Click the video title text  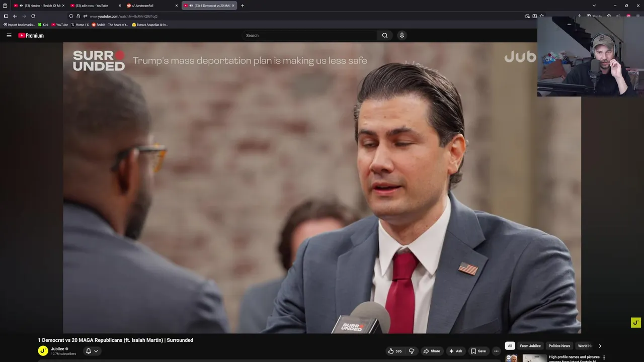click(116, 340)
